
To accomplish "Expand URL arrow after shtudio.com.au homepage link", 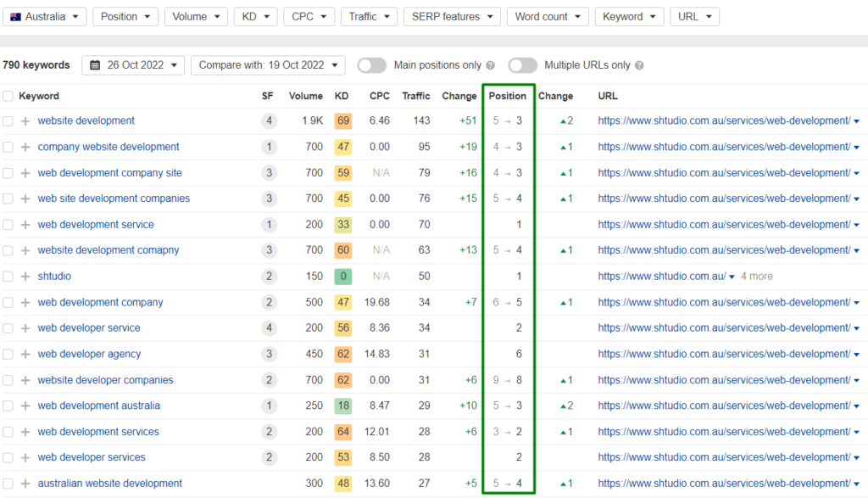I will tap(732, 277).
